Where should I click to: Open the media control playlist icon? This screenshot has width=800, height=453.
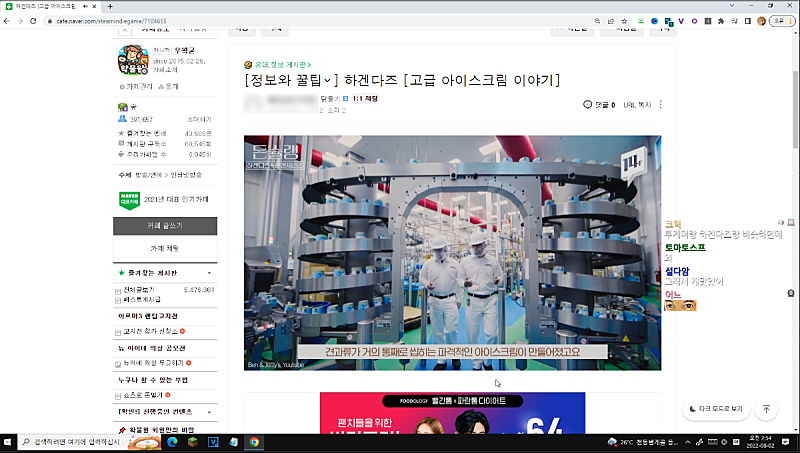click(x=734, y=21)
